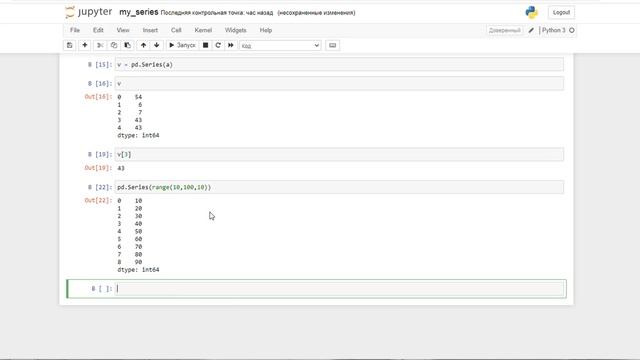The width and height of the screenshot is (640, 360).
Task: Click output value 43 under Out[19]
Action: click(121, 168)
